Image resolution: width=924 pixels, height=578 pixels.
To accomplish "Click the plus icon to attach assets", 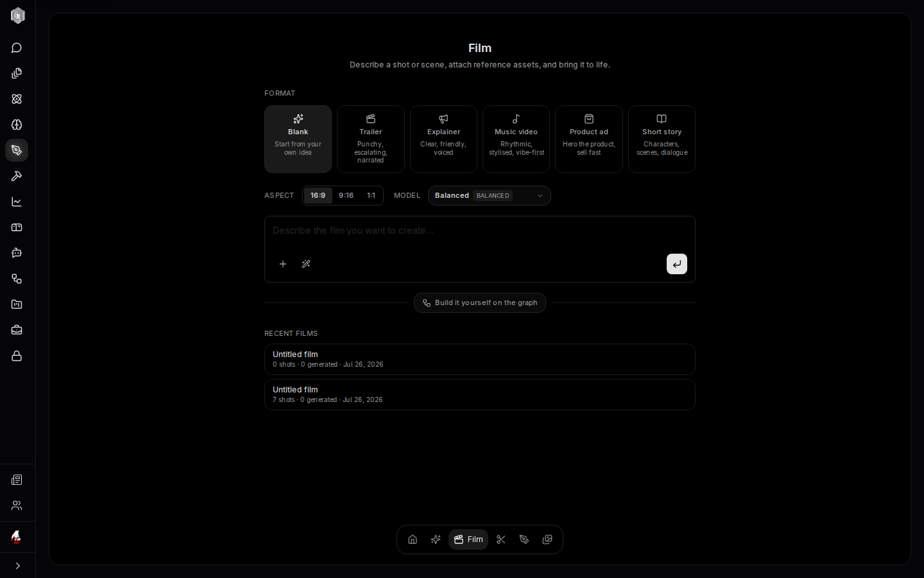I will 283,264.
